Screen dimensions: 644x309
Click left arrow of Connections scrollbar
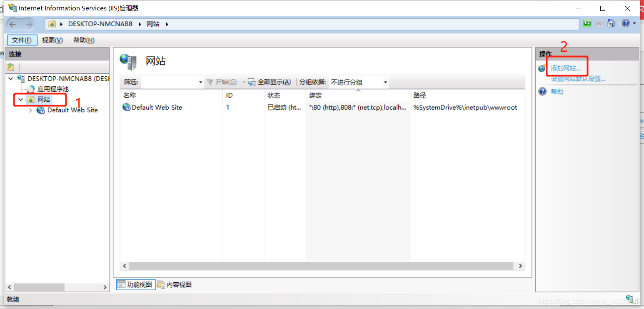(x=10, y=287)
